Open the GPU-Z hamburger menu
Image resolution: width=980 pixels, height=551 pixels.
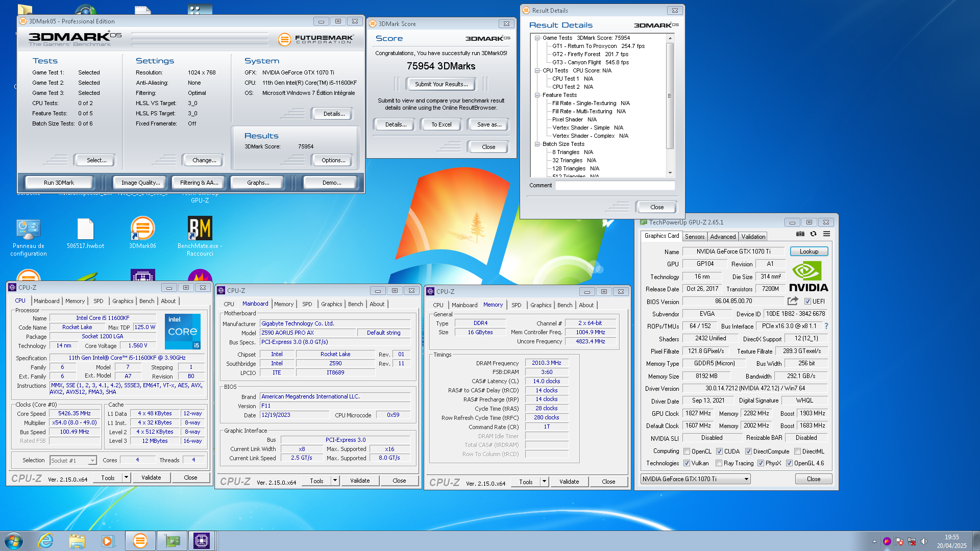[x=826, y=234]
